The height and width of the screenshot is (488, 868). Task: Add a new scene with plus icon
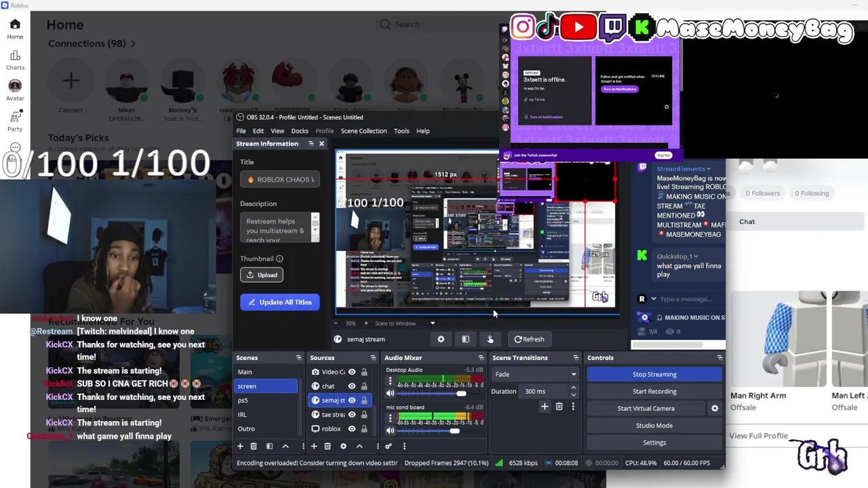click(x=239, y=446)
